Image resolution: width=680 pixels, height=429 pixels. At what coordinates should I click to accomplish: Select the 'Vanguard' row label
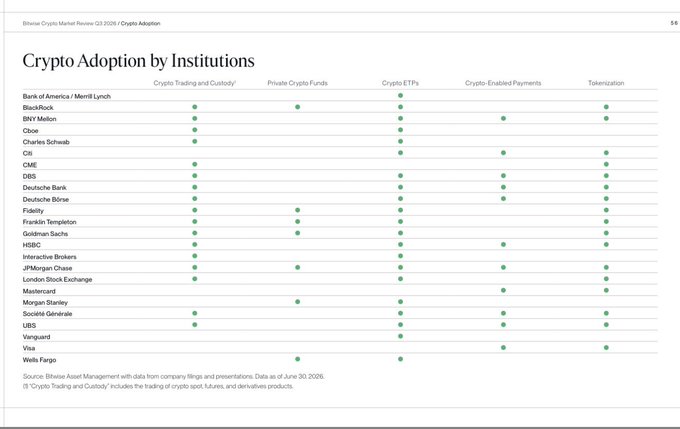(36, 337)
